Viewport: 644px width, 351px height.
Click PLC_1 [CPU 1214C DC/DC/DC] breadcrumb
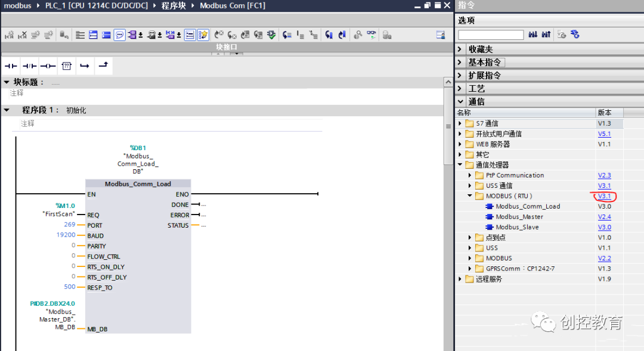(97, 6)
